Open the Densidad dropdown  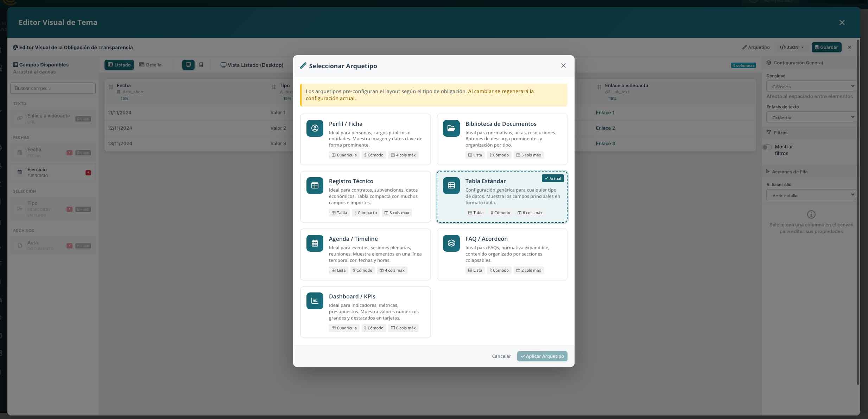pyautogui.click(x=811, y=86)
